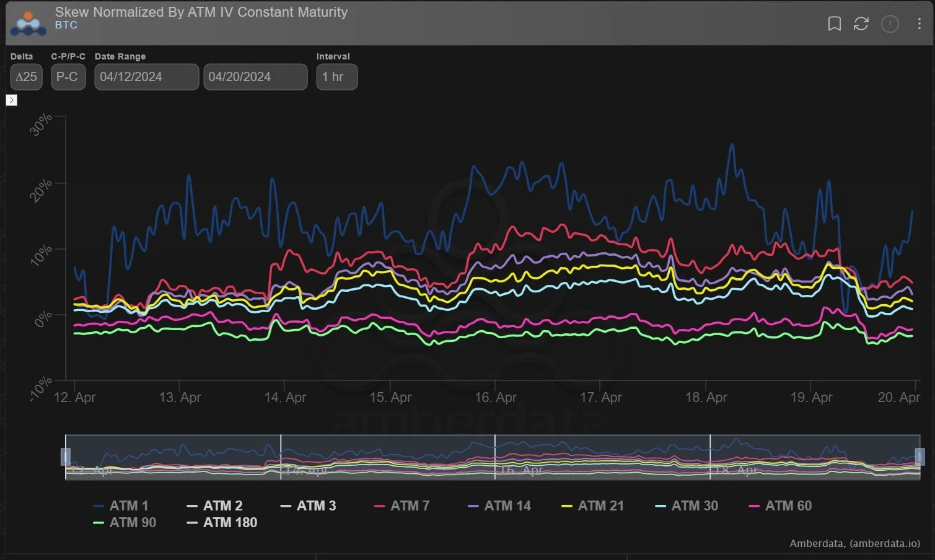935x560 pixels.
Task: Click the 30% y-axis label
Action: pos(42,124)
